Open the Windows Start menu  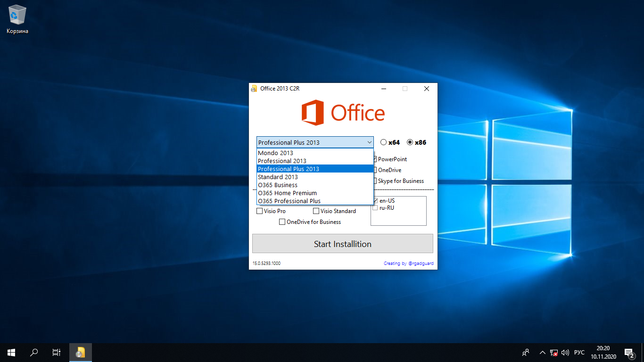pyautogui.click(x=11, y=352)
